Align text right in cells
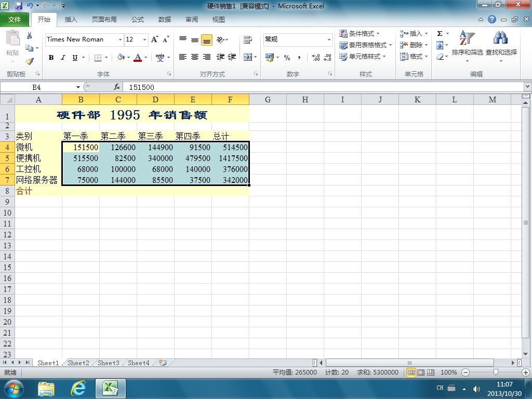 (207, 57)
